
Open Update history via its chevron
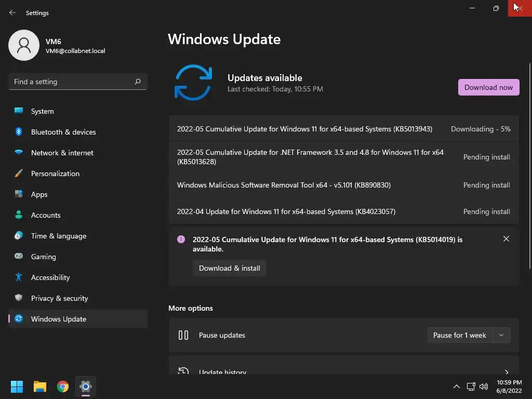click(x=507, y=372)
